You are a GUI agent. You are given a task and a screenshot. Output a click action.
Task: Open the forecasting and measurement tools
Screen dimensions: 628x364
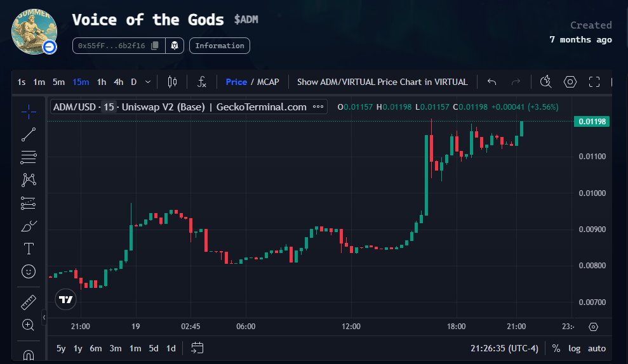tap(29, 203)
